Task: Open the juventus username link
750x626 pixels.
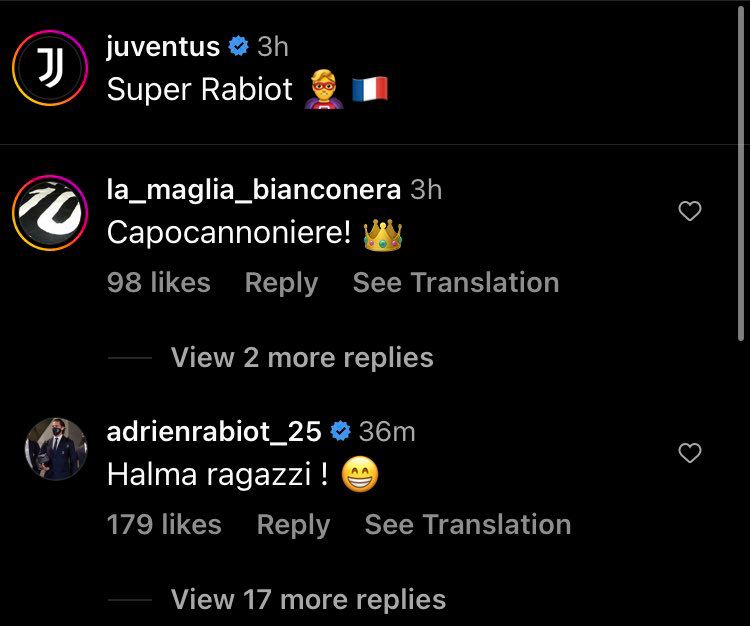Action: pos(163,46)
